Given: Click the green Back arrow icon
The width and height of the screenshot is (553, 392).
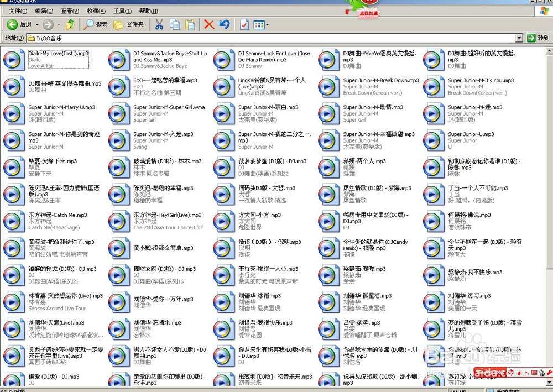Looking at the screenshot, I should coord(12,24).
